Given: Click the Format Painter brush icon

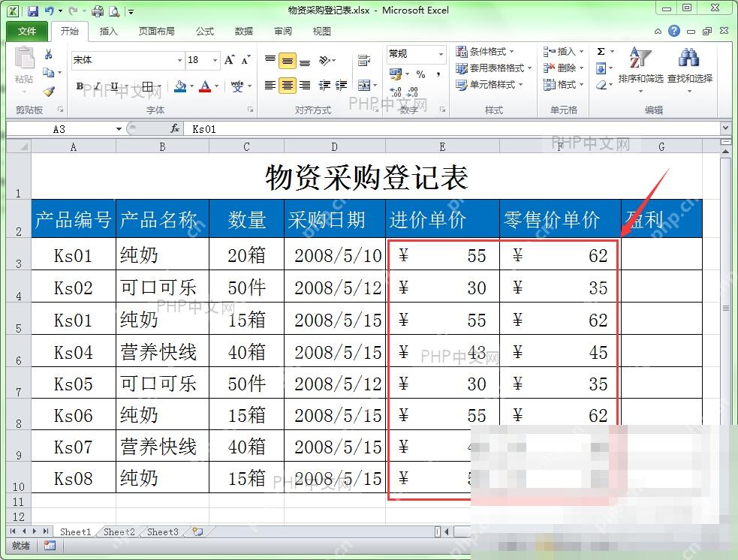Looking at the screenshot, I should pos(49,91).
